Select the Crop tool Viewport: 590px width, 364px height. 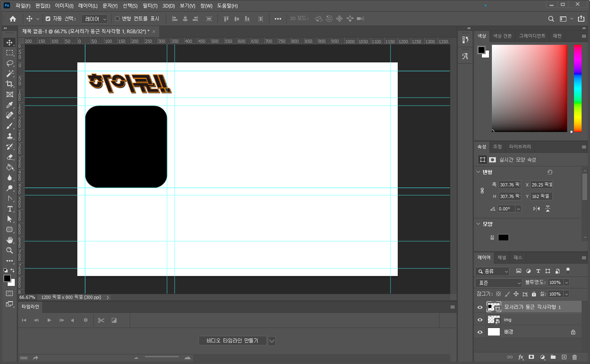pyautogui.click(x=9, y=84)
